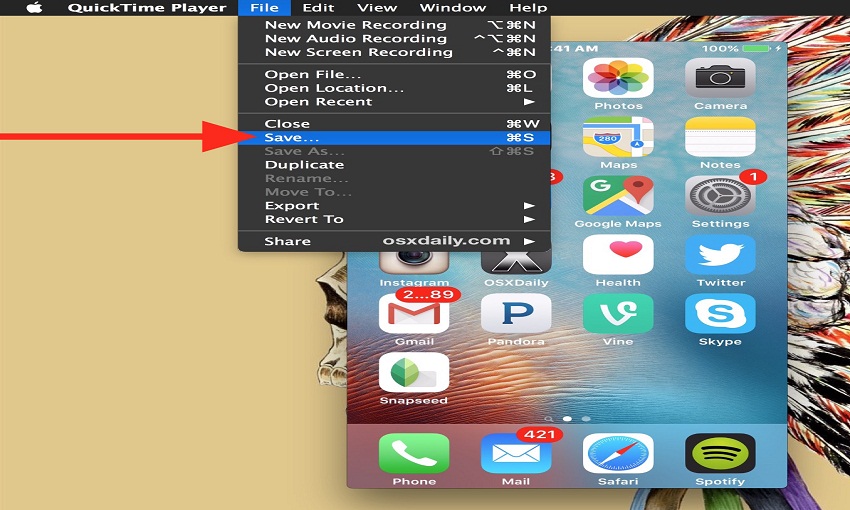
Task: Open the Window menu
Action: click(453, 8)
